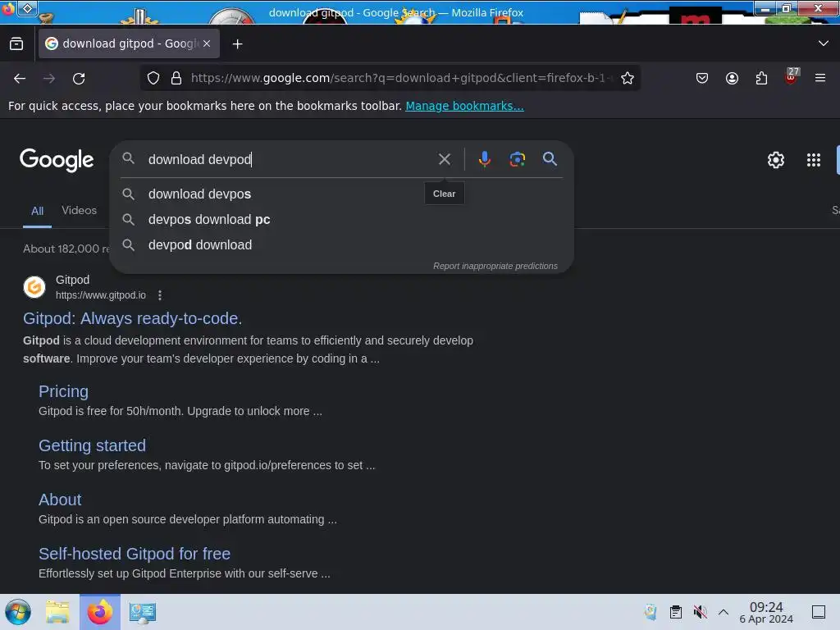Close the download gitpod tab
840x630 pixels.
coord(207,43)
